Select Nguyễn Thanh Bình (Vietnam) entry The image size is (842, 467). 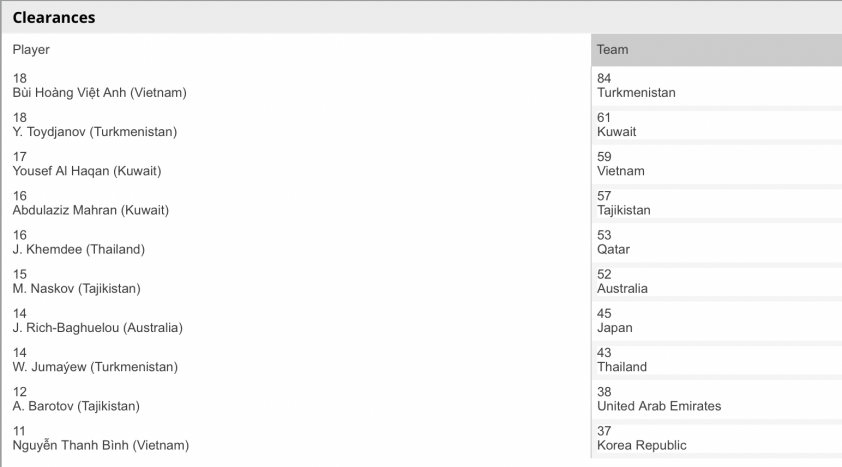coord(296,439)
